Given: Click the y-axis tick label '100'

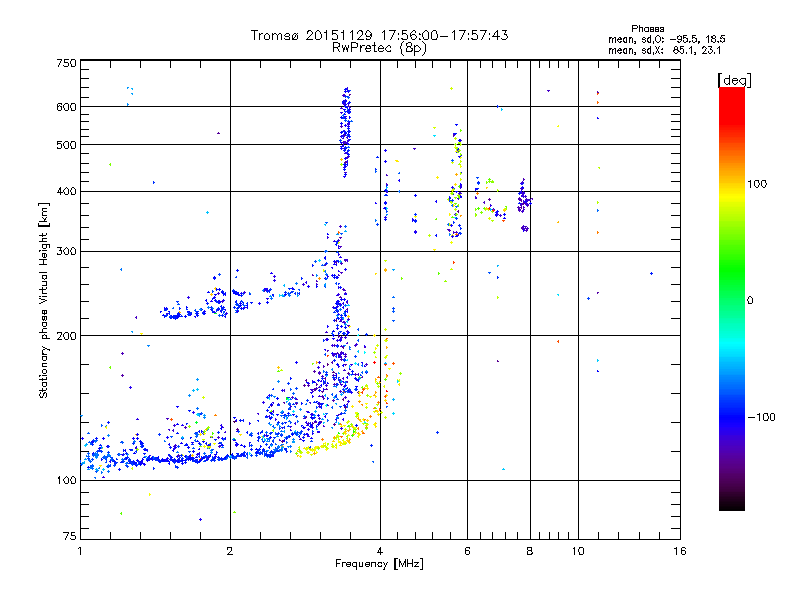Looking at the screenshot, I should tap(66, 480).
